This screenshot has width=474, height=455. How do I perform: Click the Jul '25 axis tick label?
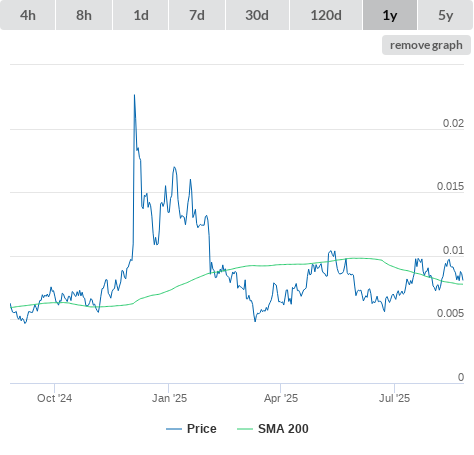pyautogui.click(x=394, y=398)
